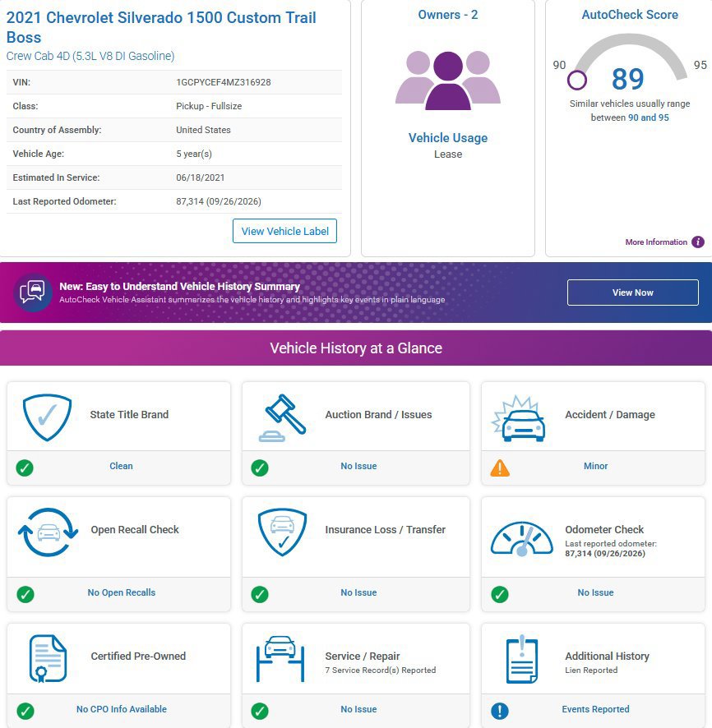Viewport: 712px width, 728px height.
Task: Click the Open Recall Check arrows icon
Action: [48, 532]
